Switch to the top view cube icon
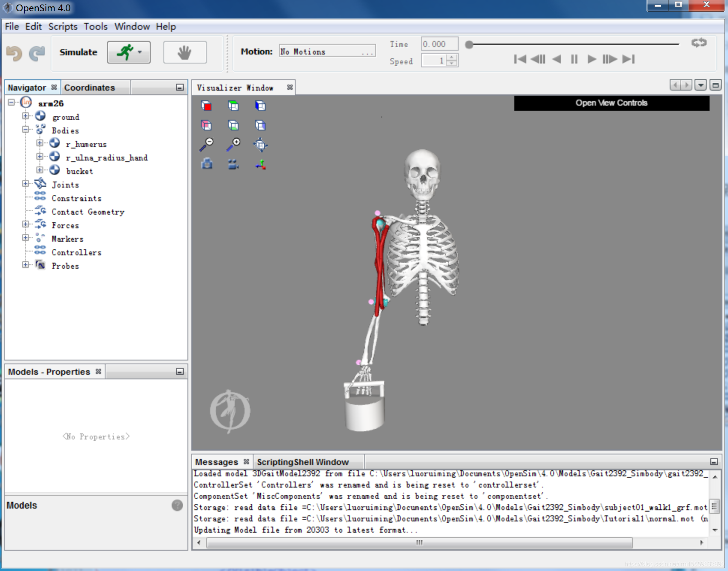The image size is (728, 571). [x=233, y=106]
